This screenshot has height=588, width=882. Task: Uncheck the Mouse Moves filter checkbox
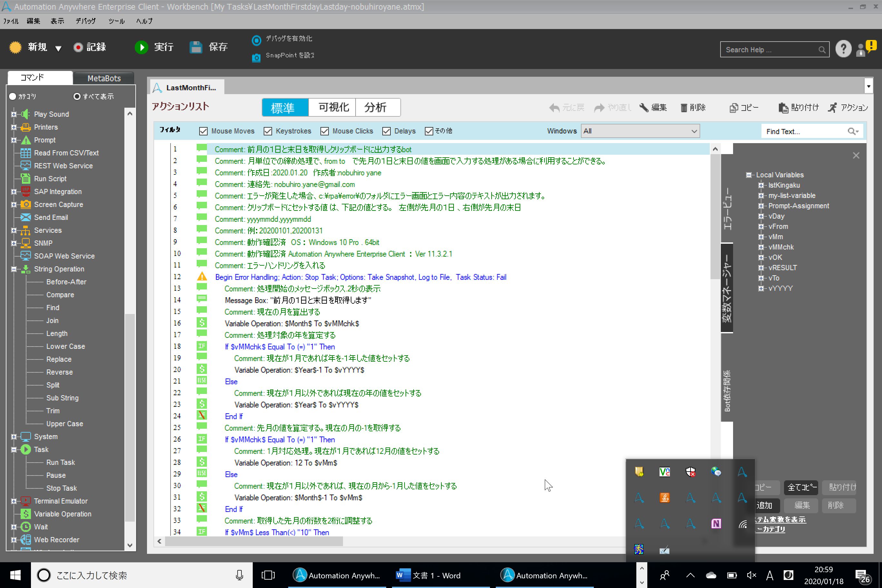coord(203,131)
